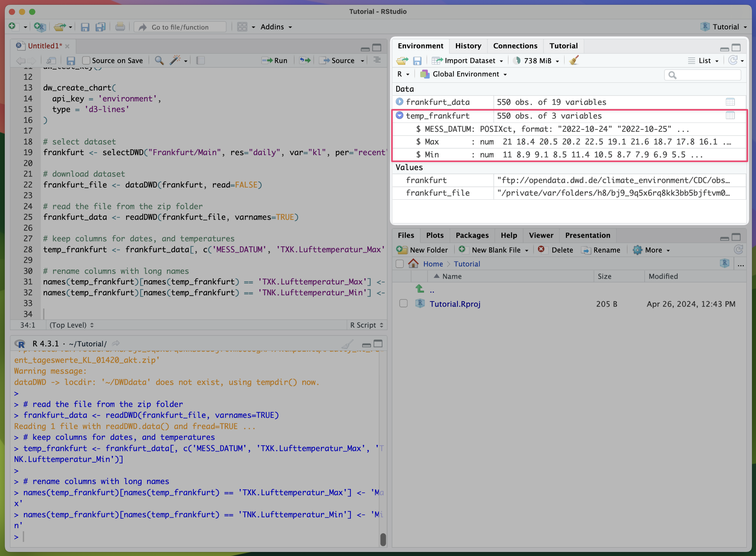Open the R Script file type selector
The image size is (756, 556).
[367, 325]
